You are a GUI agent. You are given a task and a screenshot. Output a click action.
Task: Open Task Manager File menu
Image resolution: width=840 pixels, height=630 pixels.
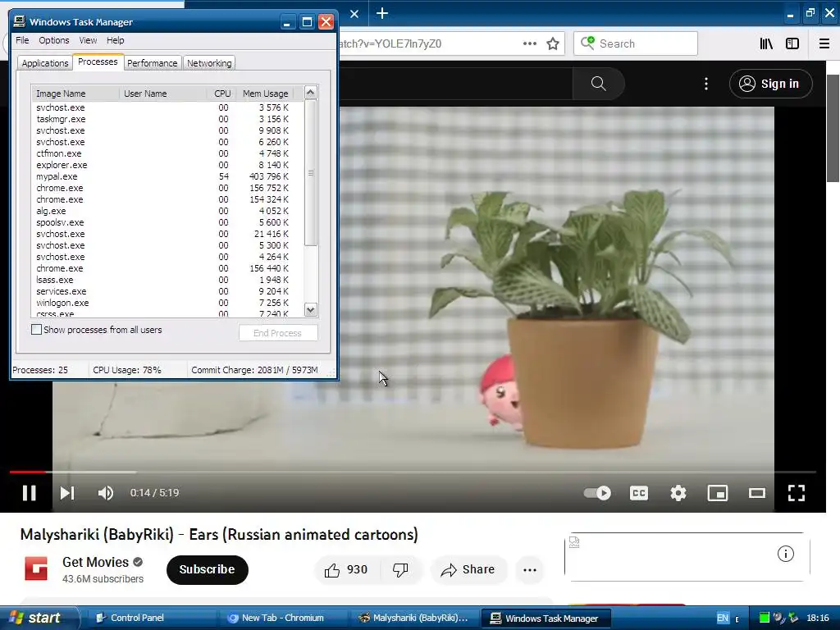[22, 40]
